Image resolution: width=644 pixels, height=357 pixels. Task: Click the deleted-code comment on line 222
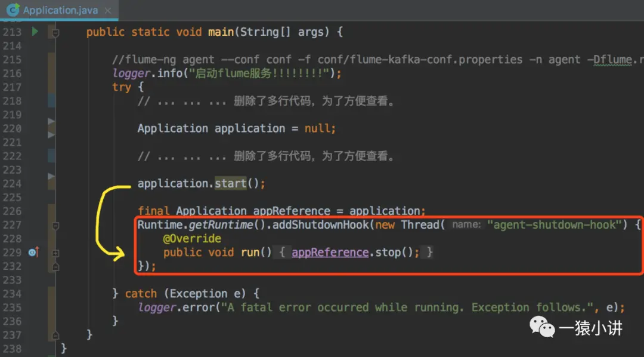click(x=266, y=156)
